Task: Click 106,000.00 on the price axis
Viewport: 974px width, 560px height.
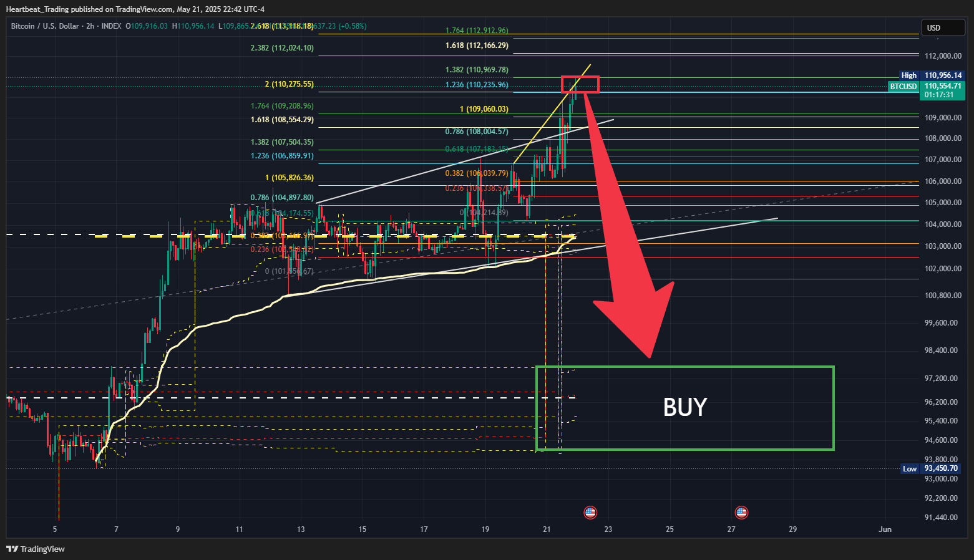Action: click(x=943, y=181)
